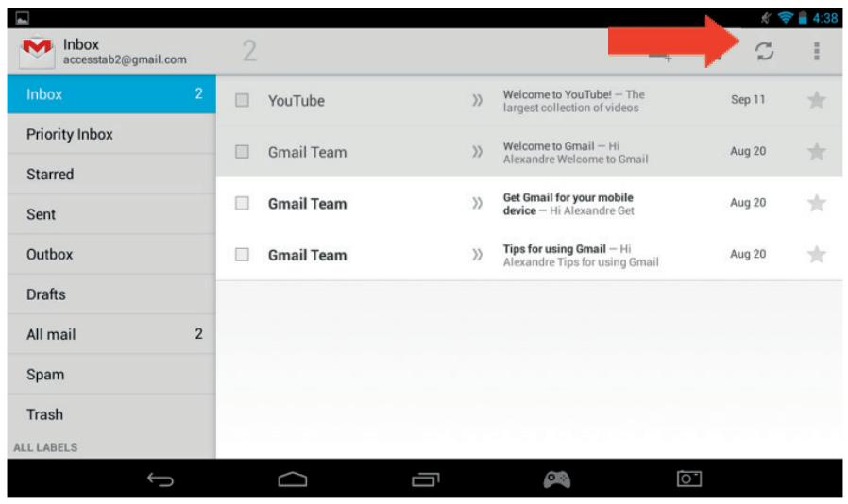Screen dimensions: 848x504
Task: Tap the 4:38 clock in status bar
Action: pos(824,18)
